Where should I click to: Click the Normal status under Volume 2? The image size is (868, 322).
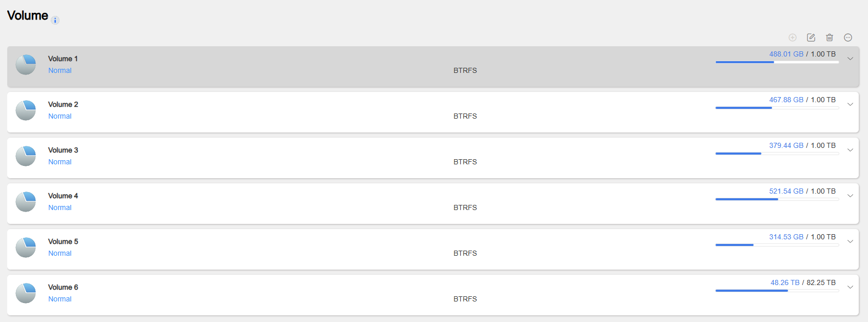(60, 116)
